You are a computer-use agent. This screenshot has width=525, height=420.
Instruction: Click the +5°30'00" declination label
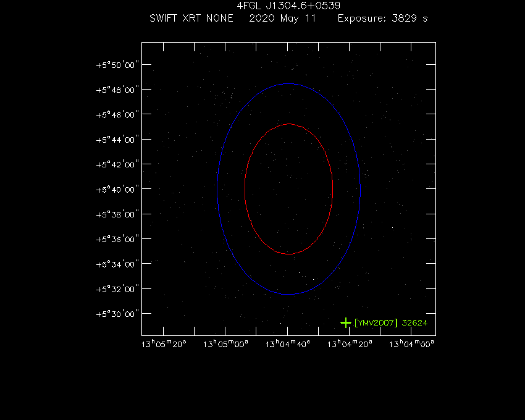click(x=117, y=314)
